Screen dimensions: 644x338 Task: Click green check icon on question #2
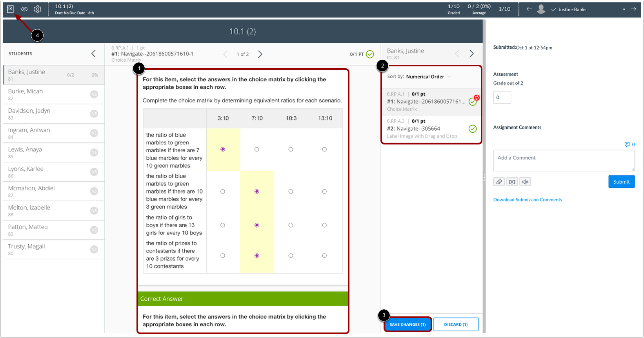click(x=473, y=129)
